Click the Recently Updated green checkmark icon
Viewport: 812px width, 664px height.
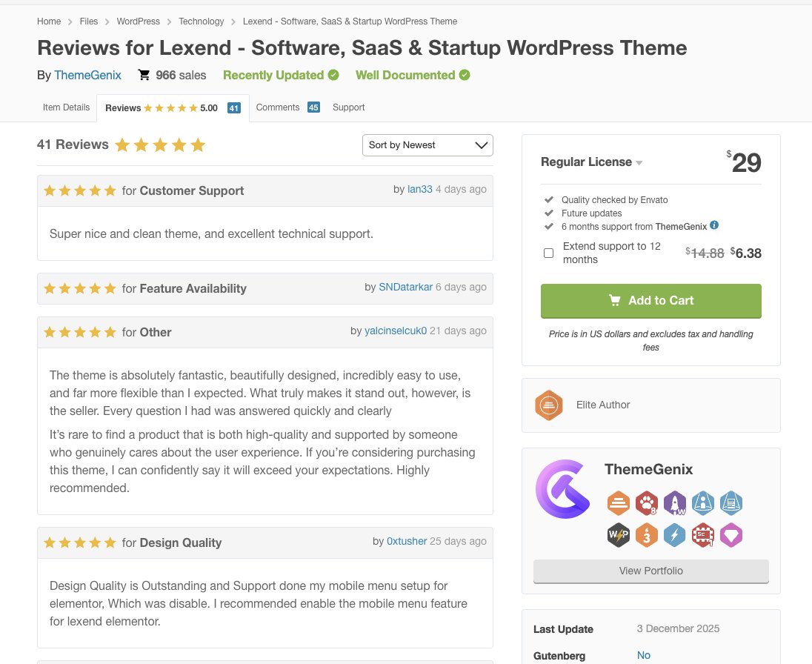coord(333,75)
